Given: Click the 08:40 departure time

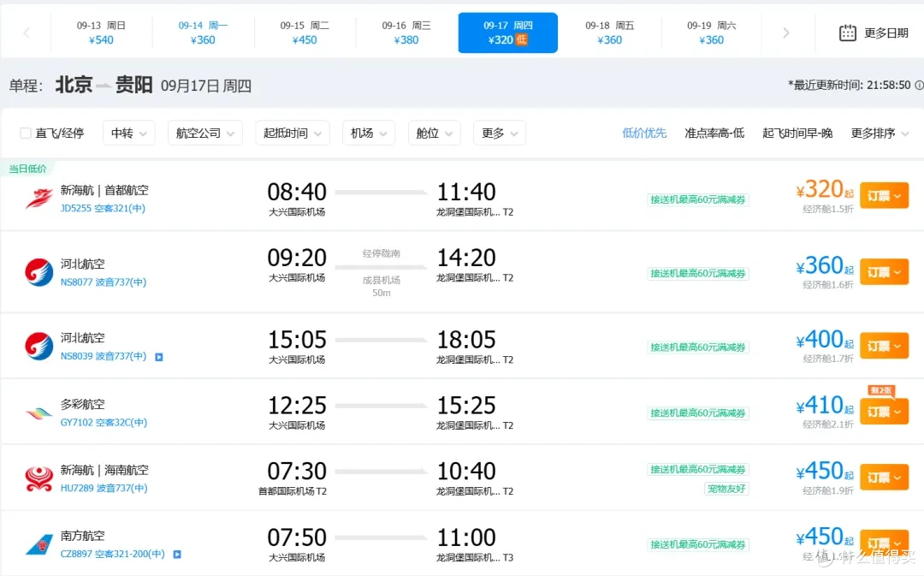Looking at the screenshot, I should tap(296, 193).
